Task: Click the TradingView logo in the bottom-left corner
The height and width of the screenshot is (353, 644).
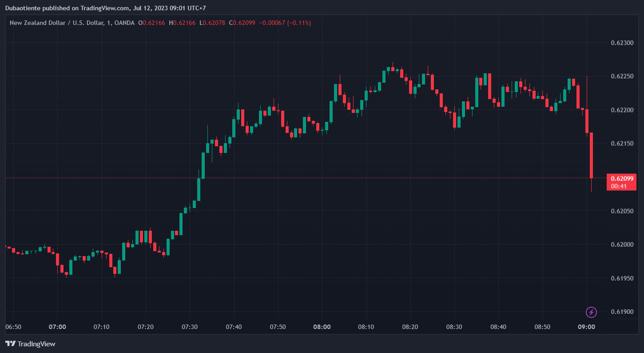Action: tap(30, 344)
